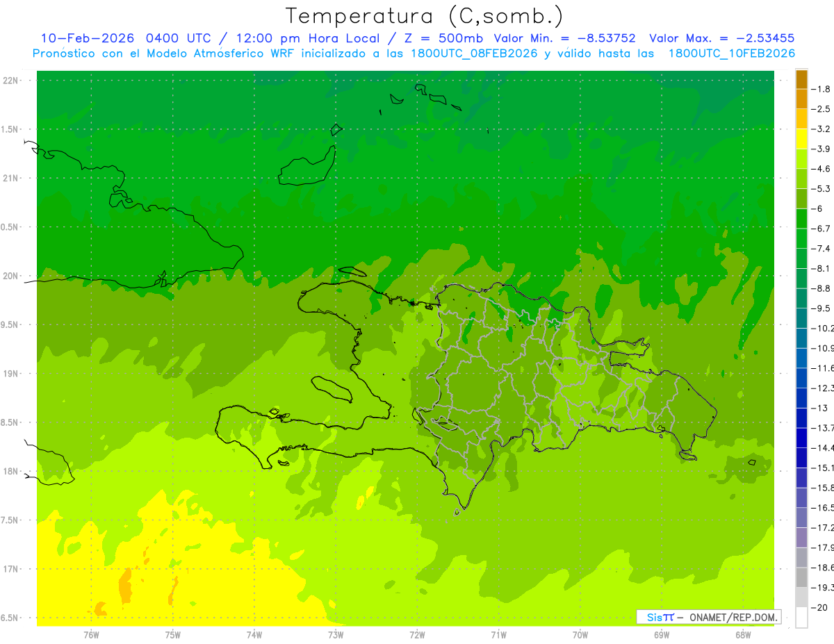This screenshot has height=644, width=834.
Task: Click the '10-Feb-2026' date text
Action: pos(86,38)
